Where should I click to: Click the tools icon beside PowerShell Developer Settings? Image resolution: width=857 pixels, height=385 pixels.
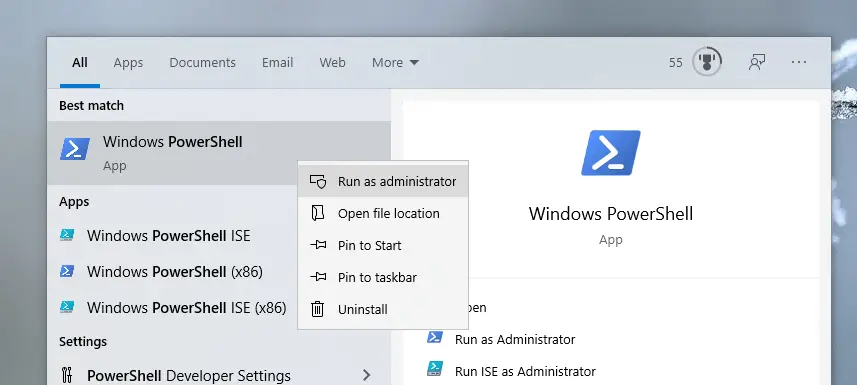pyautogui.click(x=67, y=375)
